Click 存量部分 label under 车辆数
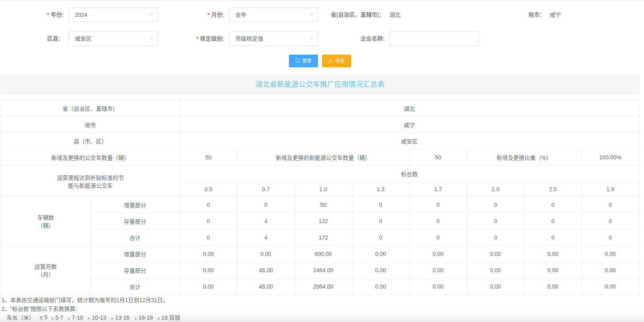644x322 pixels. [x=135, y=222]
